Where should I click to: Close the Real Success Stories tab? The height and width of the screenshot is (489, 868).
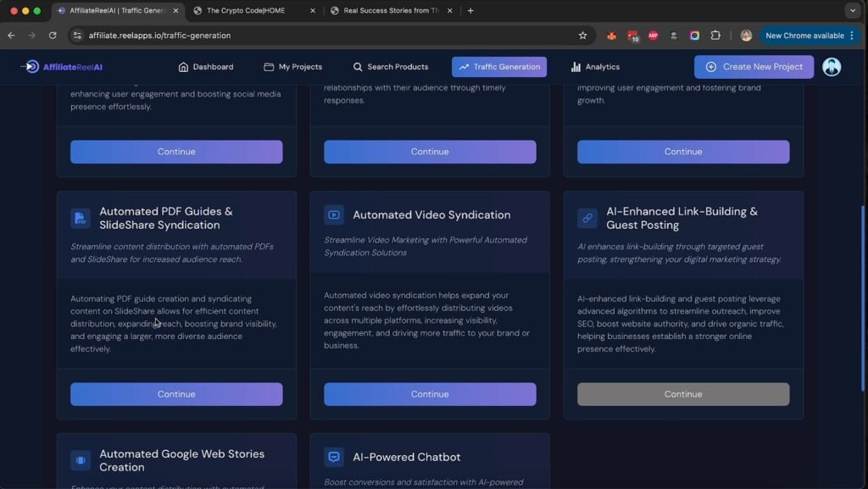point(449,10)
